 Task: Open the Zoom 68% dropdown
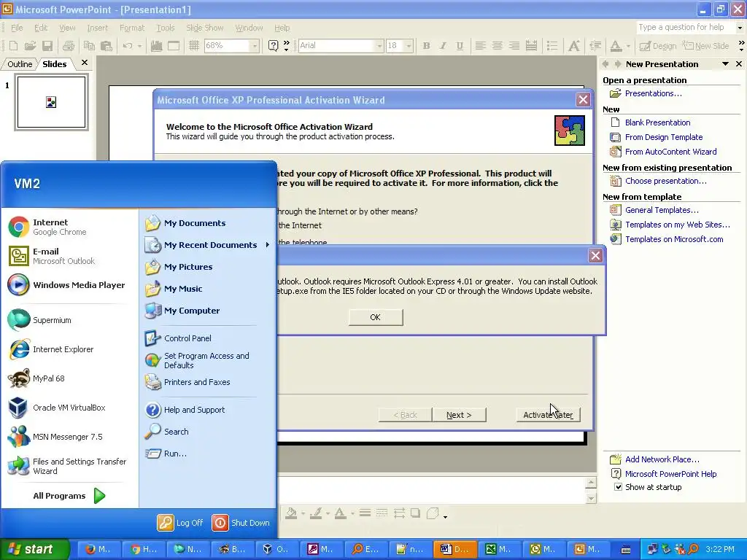(255, 46)
